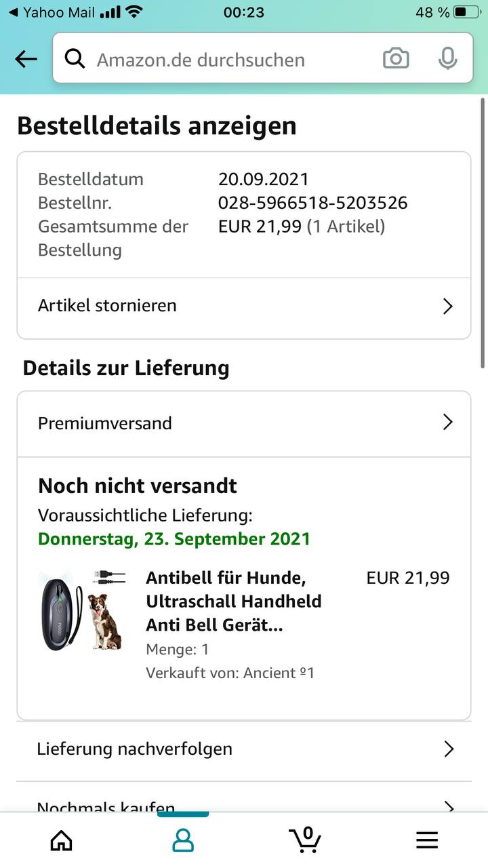488x868 pixels.
Task: Click the page scrollbar on the right
Action: [483, 231]
